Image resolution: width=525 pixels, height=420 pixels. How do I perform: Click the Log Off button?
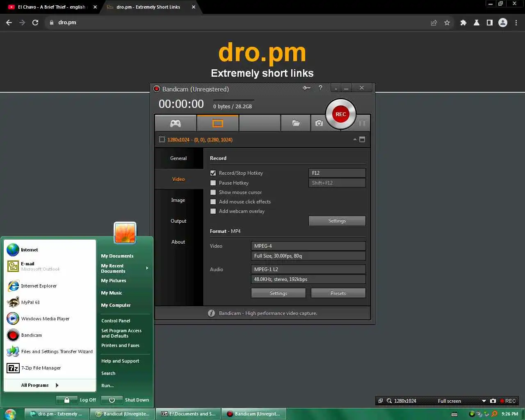77,400
